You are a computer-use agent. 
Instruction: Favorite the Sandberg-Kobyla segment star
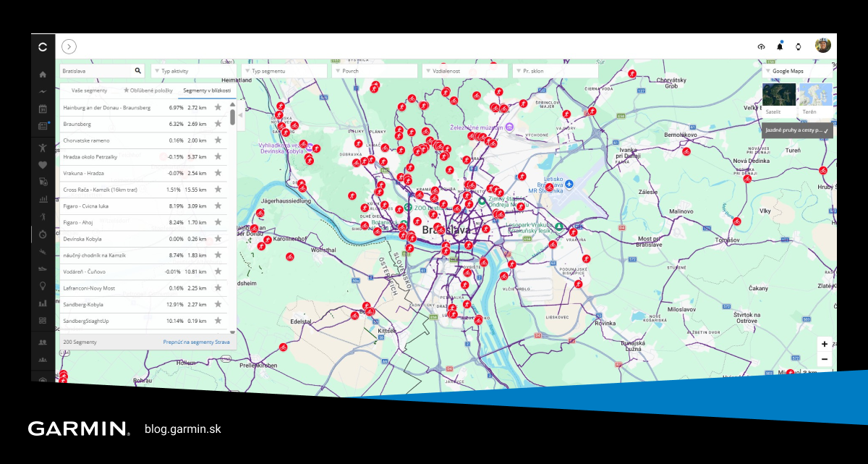pyautogui.click(x=218, y=304)
